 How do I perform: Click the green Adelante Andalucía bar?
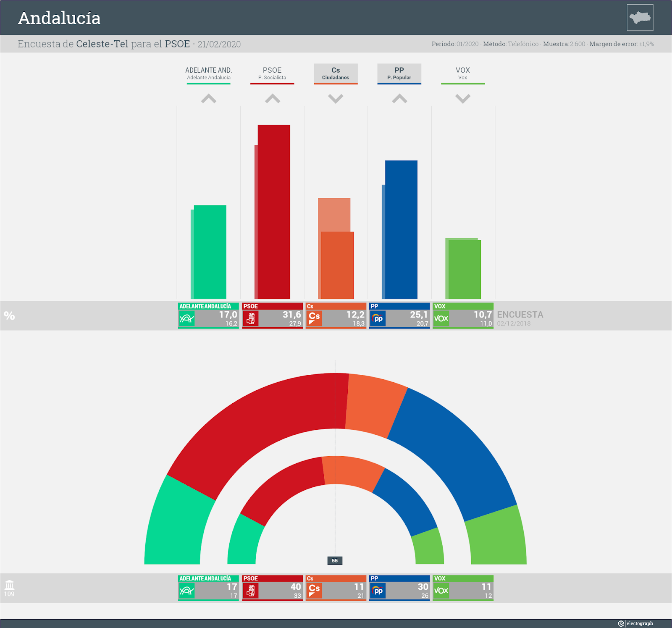tap(210, 252)
